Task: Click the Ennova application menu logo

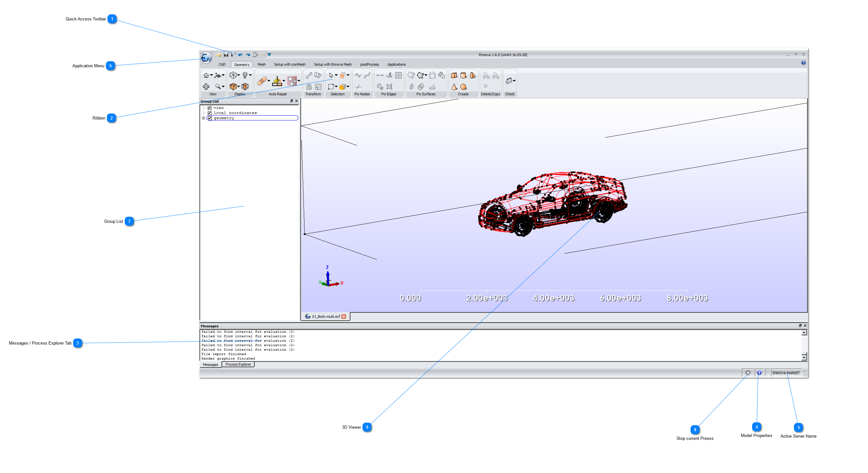Action: point(206,58)
